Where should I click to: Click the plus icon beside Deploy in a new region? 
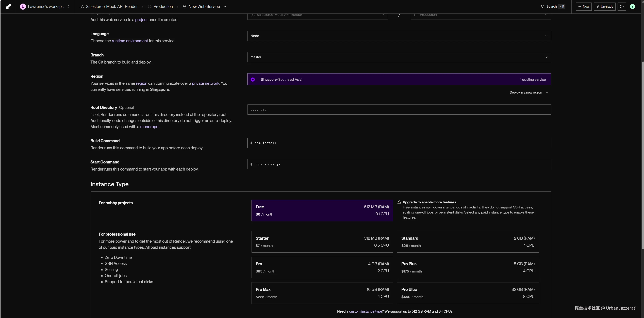[547, 92]
